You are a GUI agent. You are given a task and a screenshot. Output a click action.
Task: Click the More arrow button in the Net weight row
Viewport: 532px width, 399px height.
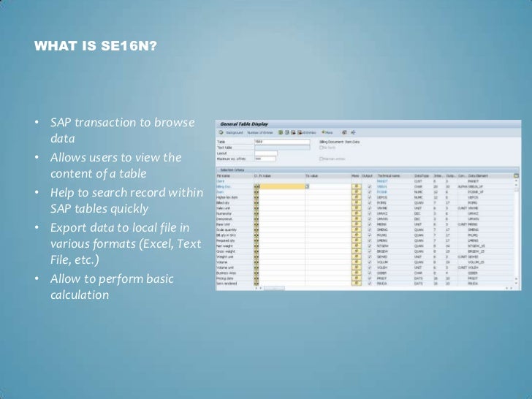pos(357,246)
